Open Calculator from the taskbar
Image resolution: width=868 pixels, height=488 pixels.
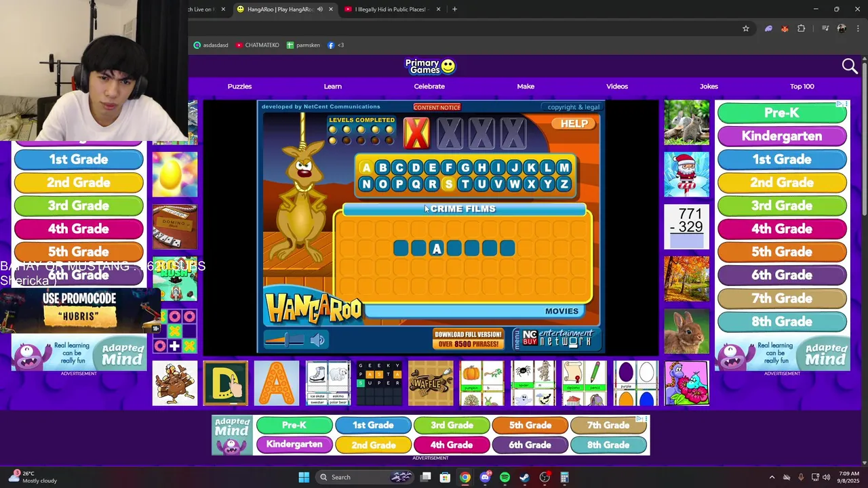(x=564, y=477)
